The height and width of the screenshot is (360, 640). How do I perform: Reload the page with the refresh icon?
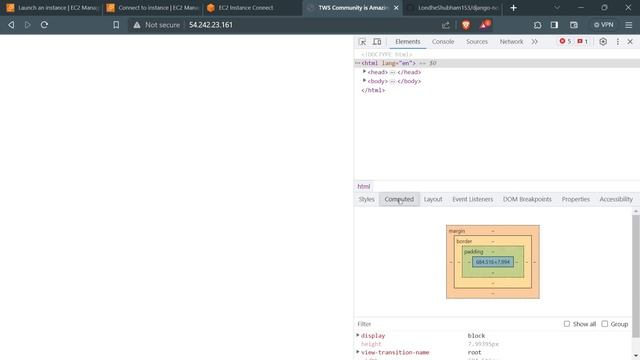(x=44, y=25)
